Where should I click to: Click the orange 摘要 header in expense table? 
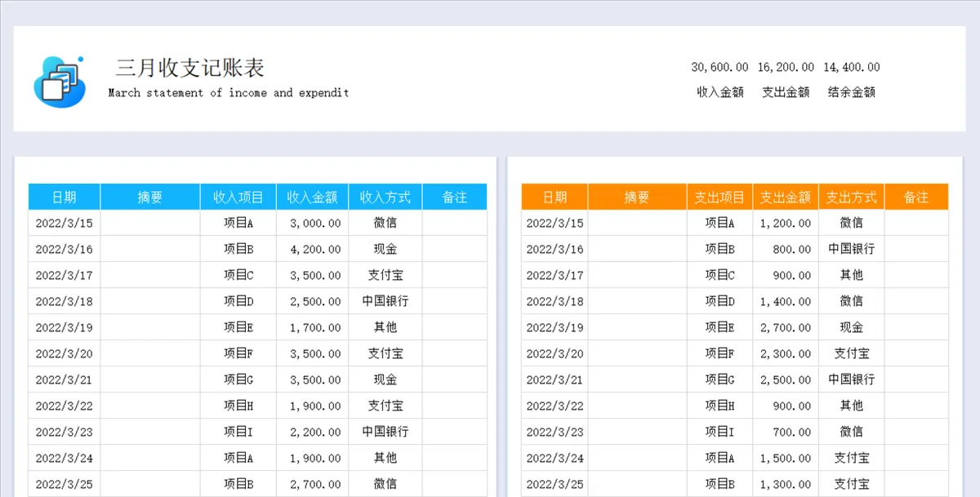tap(637, 197)
